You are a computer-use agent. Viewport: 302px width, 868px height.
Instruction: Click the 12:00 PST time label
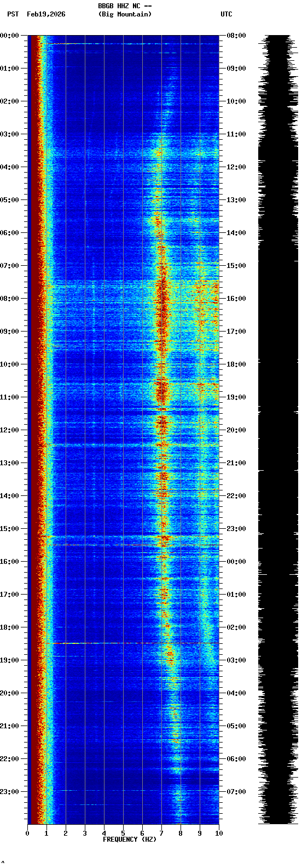pos(10,430)
